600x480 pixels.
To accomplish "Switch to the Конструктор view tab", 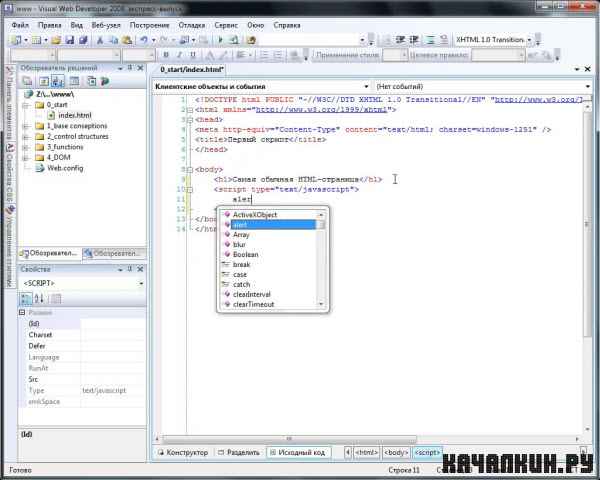I will 183,452.
